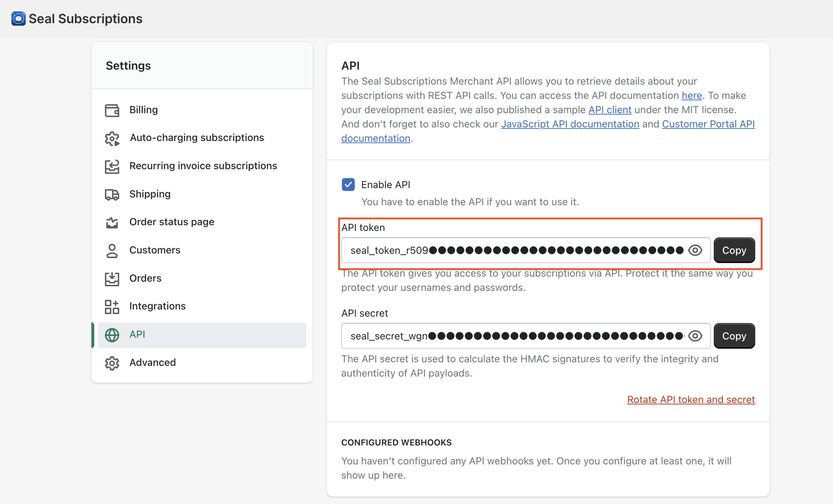Open Auto-charging subscriptions settings

202,138
